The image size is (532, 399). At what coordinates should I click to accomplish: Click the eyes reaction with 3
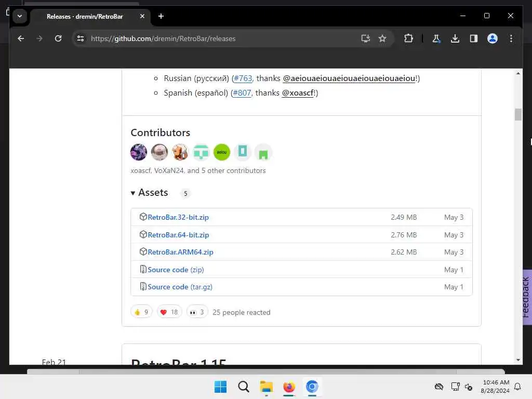coord(197,312)
